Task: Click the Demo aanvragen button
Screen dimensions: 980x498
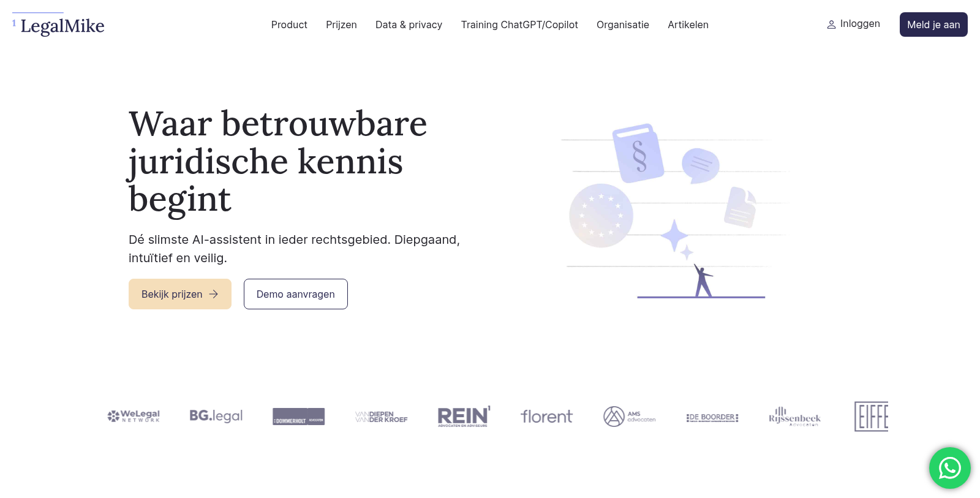Action: pyautogui.click(x=295, y=294)
